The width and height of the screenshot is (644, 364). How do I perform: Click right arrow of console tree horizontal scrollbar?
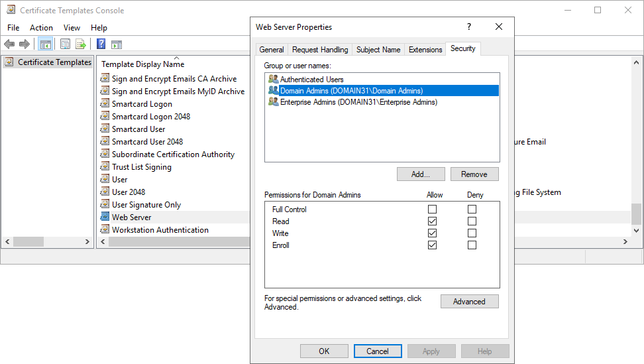point(87,242)
